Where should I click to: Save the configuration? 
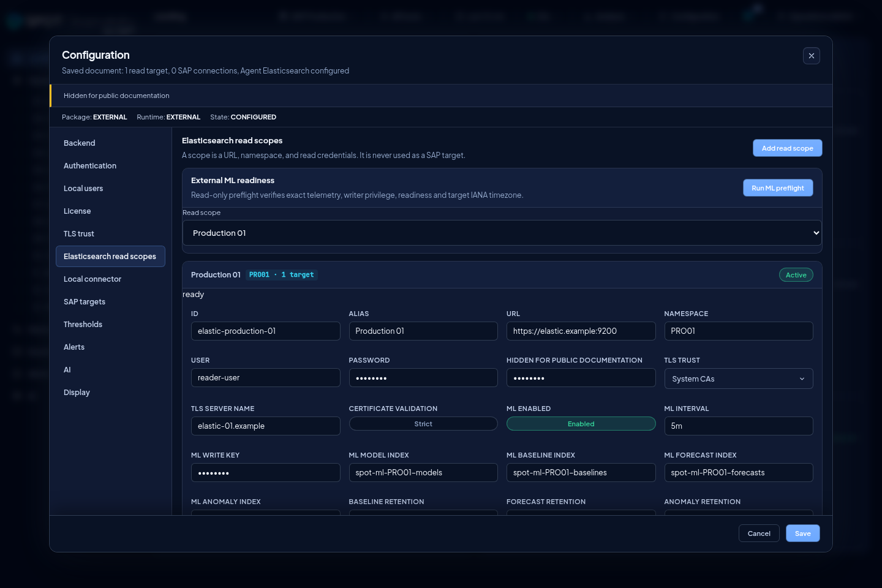coord(803,533)
